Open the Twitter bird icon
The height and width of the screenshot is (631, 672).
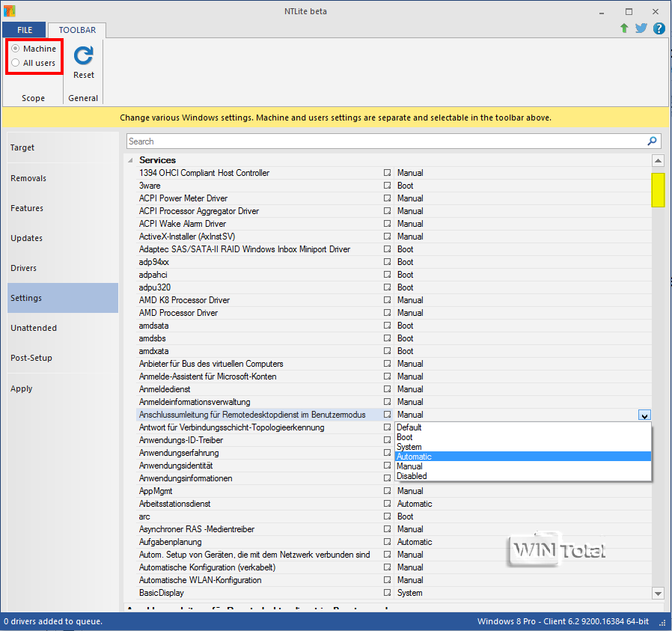pos(641,28)
